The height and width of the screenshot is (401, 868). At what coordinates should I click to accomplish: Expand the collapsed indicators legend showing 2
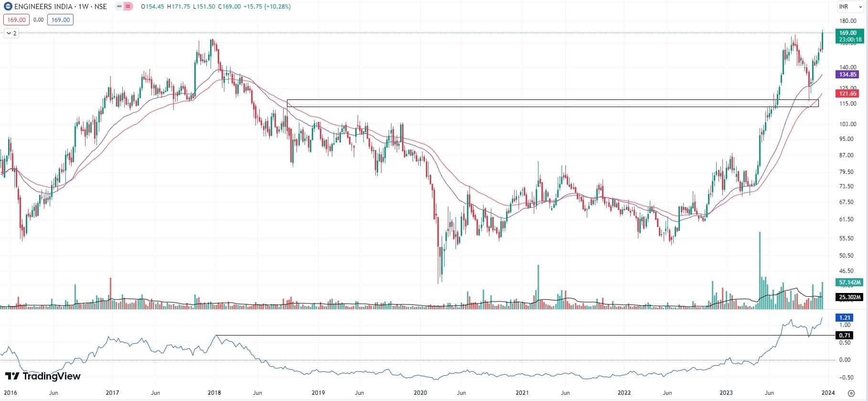(x=11, y=33)
